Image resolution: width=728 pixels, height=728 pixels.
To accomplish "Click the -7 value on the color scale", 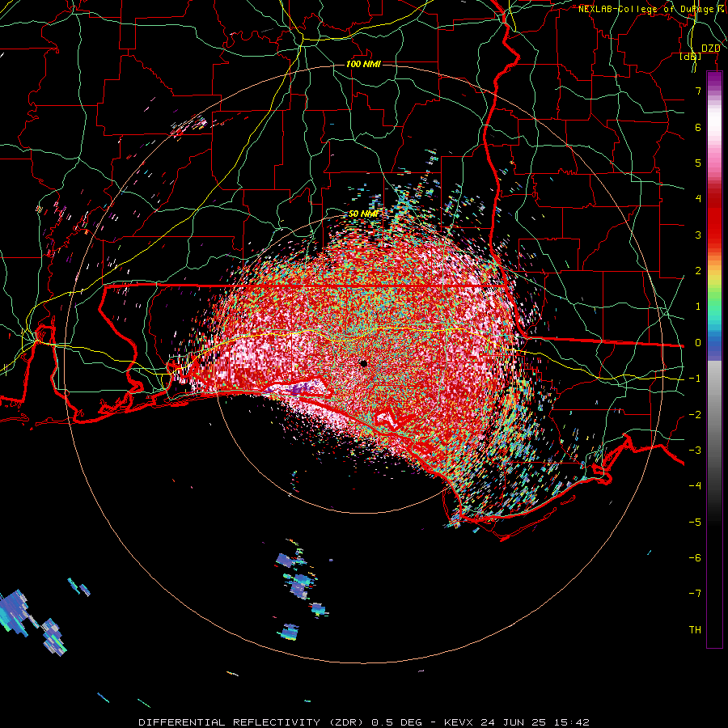I will coord(695,594).
